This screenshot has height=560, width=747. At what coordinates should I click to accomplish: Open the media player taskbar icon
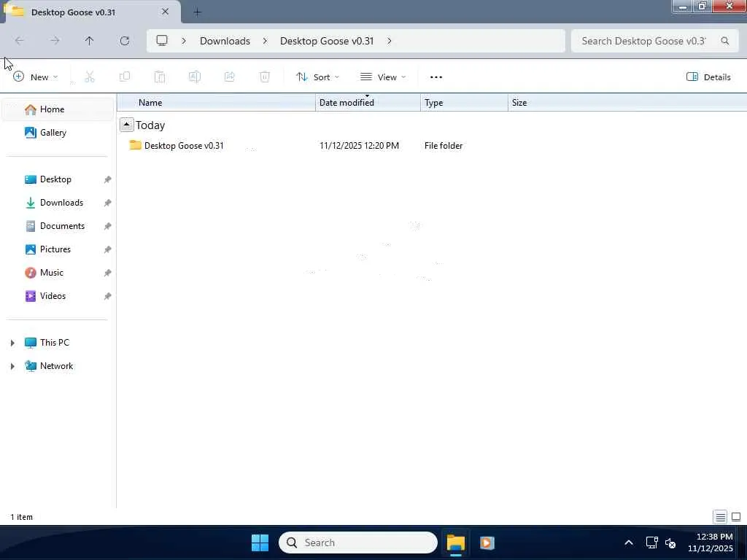487,542
